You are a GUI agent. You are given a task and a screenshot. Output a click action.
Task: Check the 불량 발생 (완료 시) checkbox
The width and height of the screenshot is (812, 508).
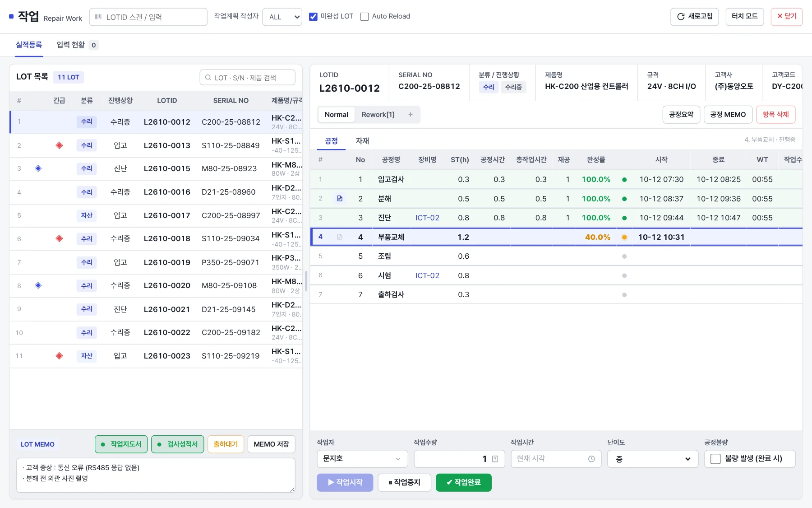click(x=715, y=459)
